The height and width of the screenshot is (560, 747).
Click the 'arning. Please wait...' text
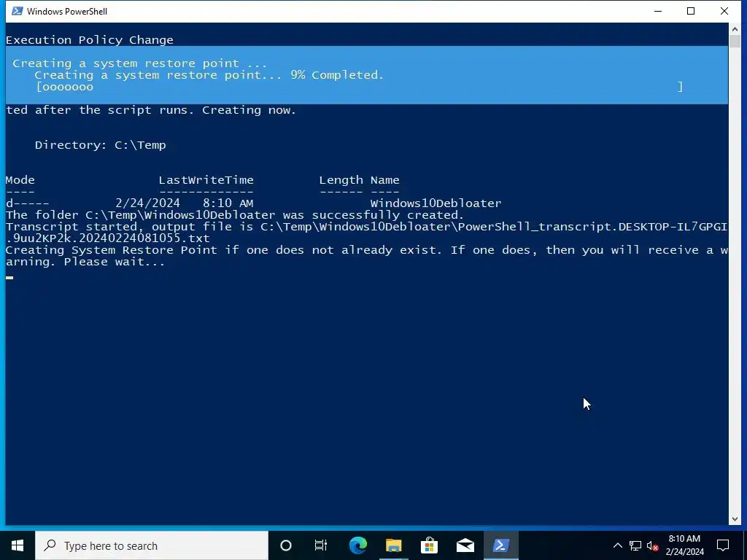coord(85,262)
